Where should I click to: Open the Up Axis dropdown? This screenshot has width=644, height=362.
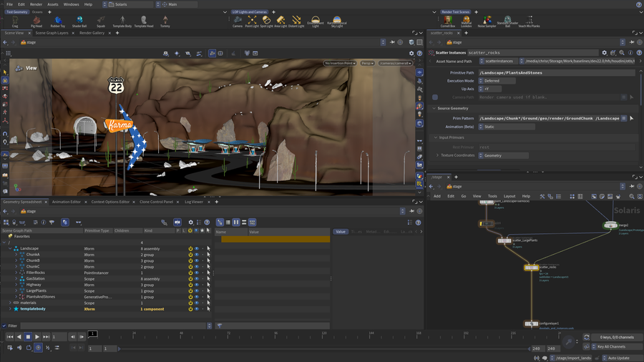click(490, 89)
